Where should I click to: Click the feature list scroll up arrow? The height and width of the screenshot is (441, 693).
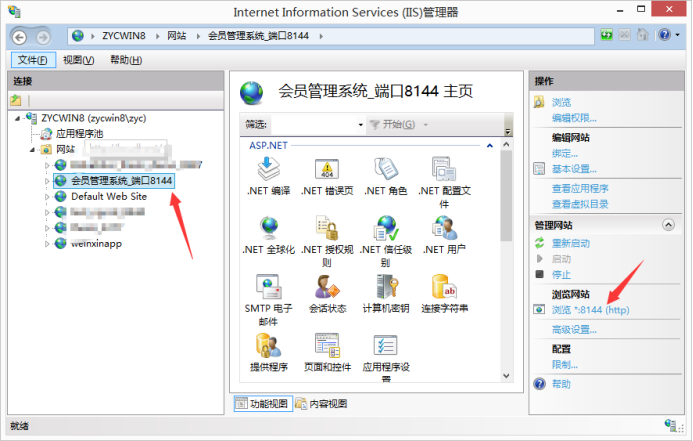tap(506, 144)
